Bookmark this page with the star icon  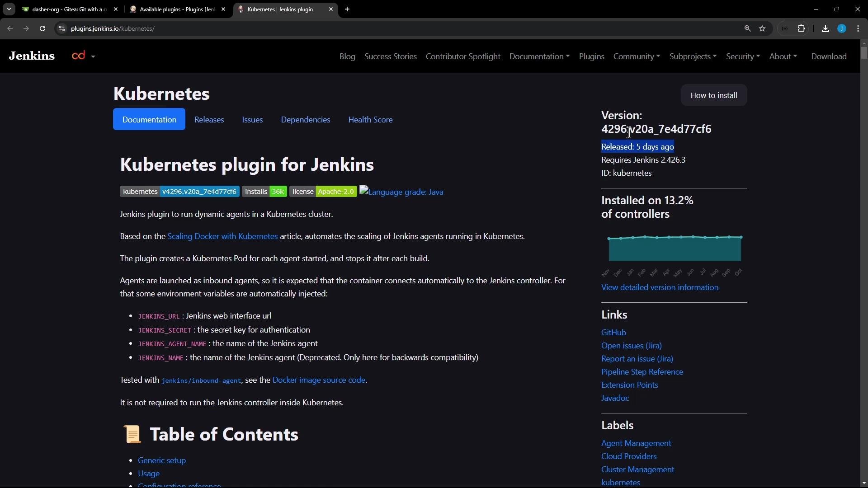click(762, 28)
